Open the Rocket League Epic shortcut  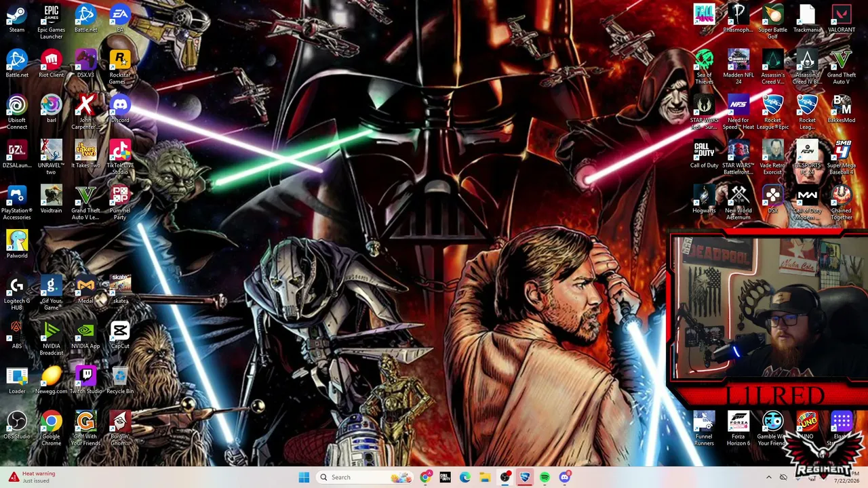(x=773, y=113)
